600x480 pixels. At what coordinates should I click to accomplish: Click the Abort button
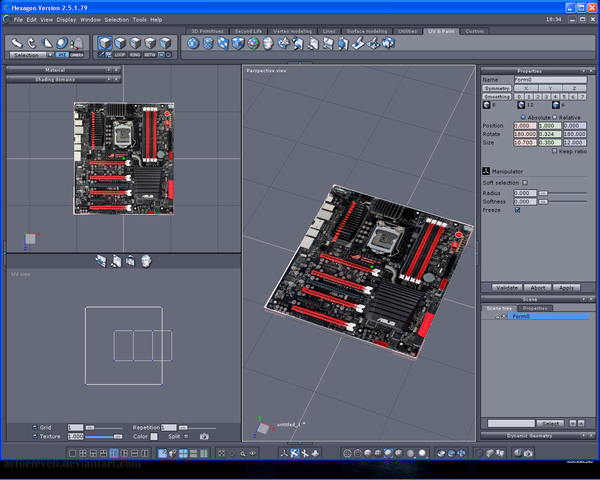[x=538, y=287]
